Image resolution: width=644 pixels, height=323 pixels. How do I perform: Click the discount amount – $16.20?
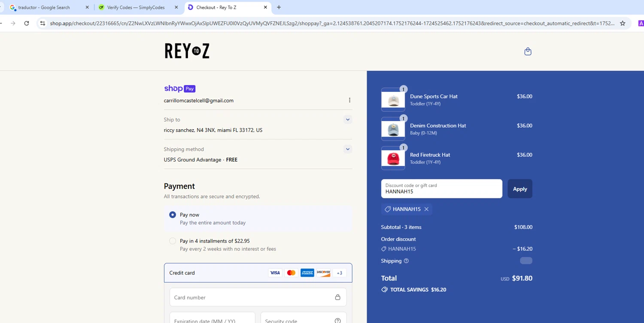point(522,249)
